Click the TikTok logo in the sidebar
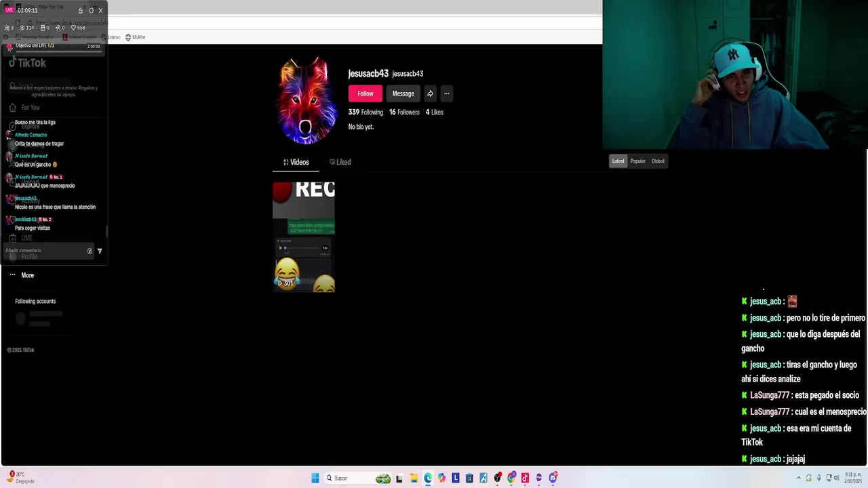868x488 pixels. (28, 62)
